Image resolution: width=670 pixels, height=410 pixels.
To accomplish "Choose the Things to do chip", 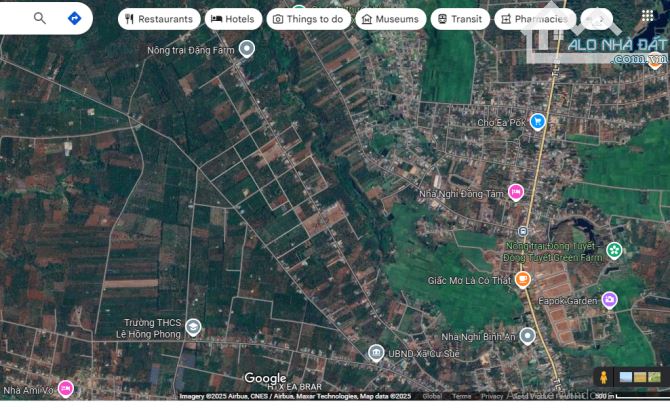I will click(x=309, y=19).
